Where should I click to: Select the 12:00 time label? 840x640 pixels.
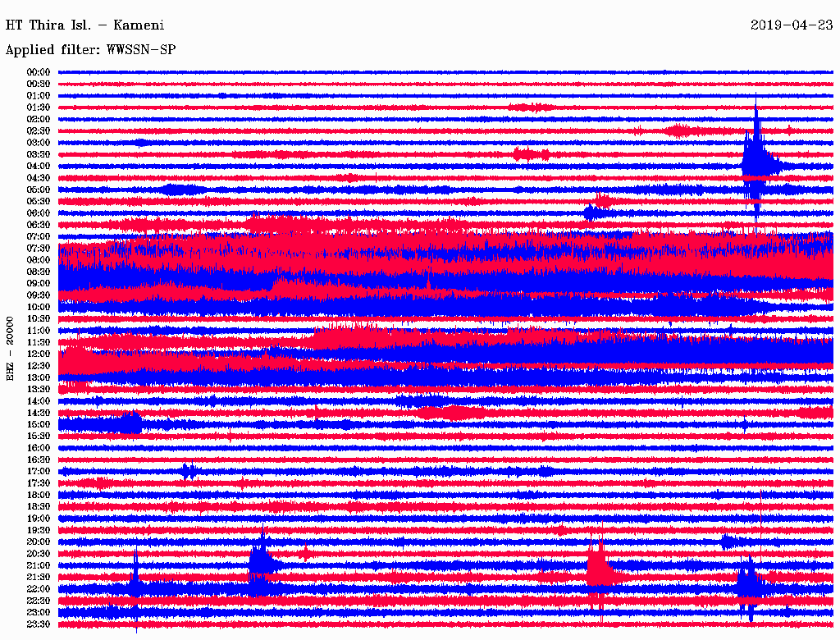click(x=39, y=354)
